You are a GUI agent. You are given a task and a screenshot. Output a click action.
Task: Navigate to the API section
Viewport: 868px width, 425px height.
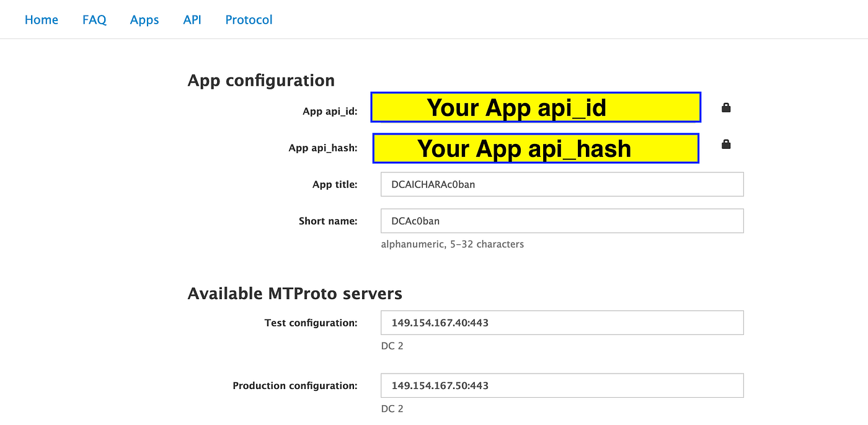coord(192,20)
